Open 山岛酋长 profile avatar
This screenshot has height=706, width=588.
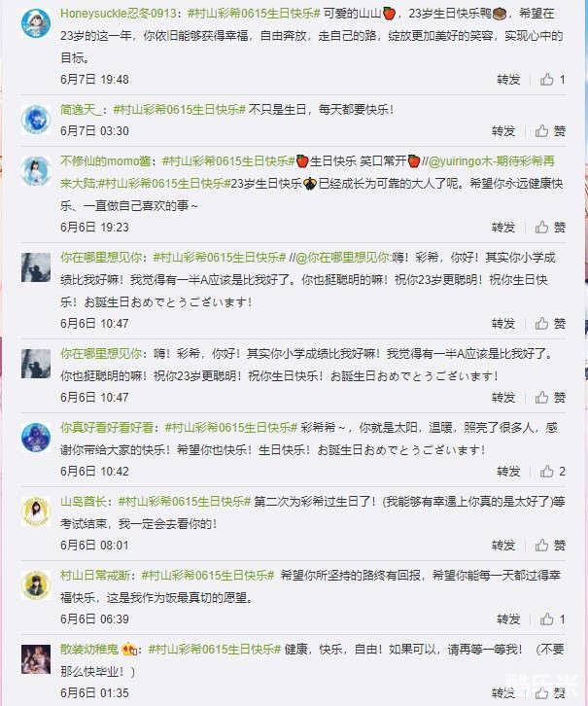pos(36,512)
